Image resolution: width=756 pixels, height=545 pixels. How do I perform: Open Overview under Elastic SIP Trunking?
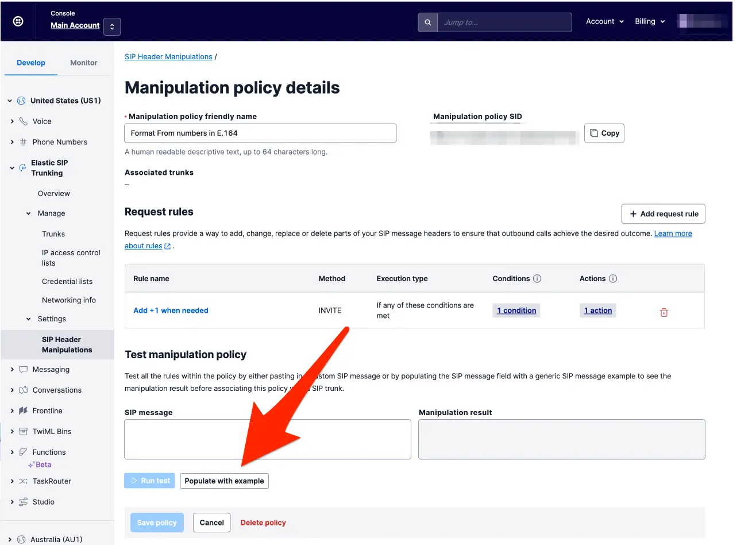(x=54, y=194)
